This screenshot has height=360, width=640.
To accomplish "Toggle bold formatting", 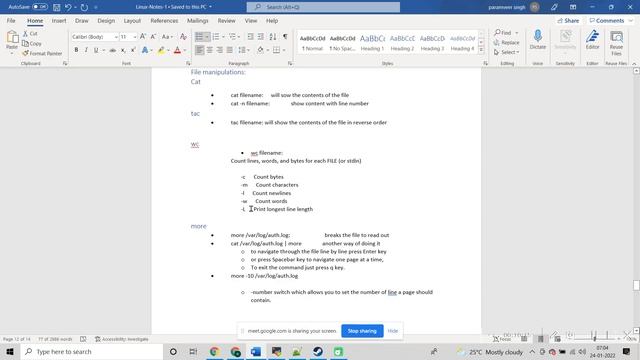I will [76, 50].
